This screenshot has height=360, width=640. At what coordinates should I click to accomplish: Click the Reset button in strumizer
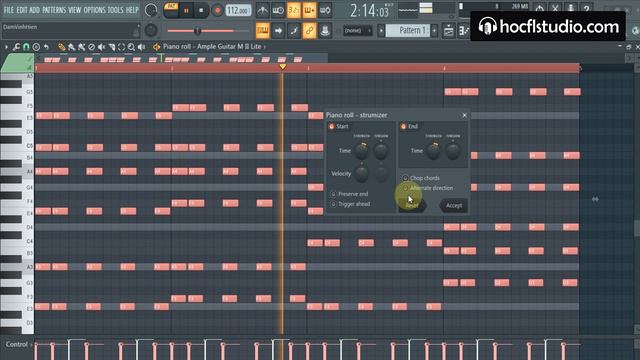click(412, 205)
